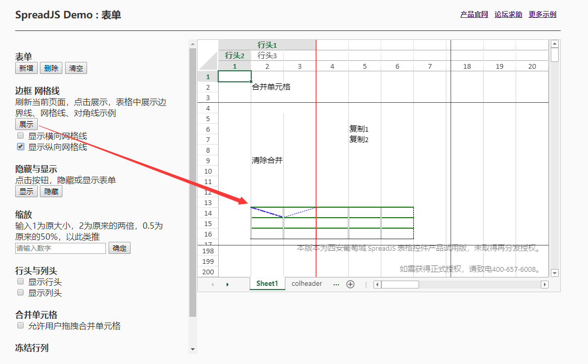The image size is (588, 364).
Task: Select column header 18
Action: [467, 66]
